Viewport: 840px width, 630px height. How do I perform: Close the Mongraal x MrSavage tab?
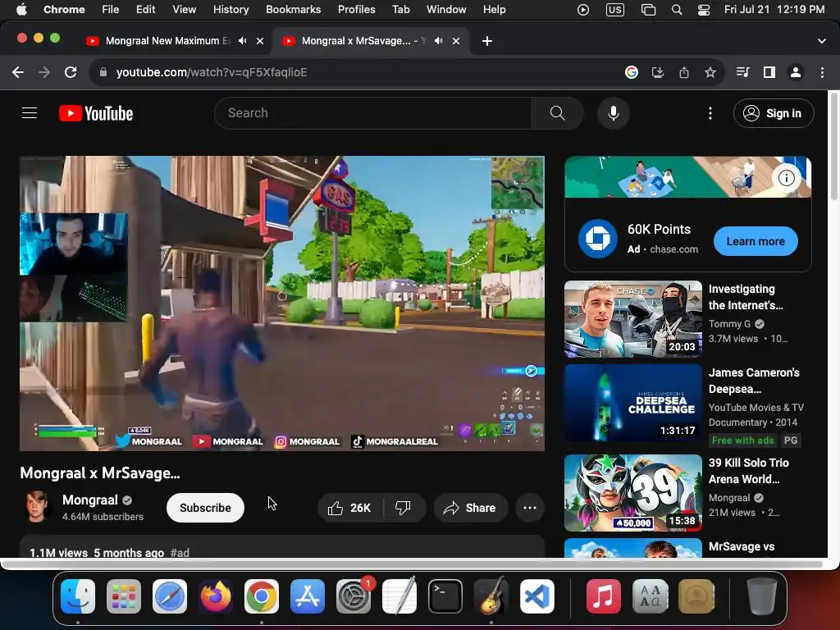click(x=456, y=41)
